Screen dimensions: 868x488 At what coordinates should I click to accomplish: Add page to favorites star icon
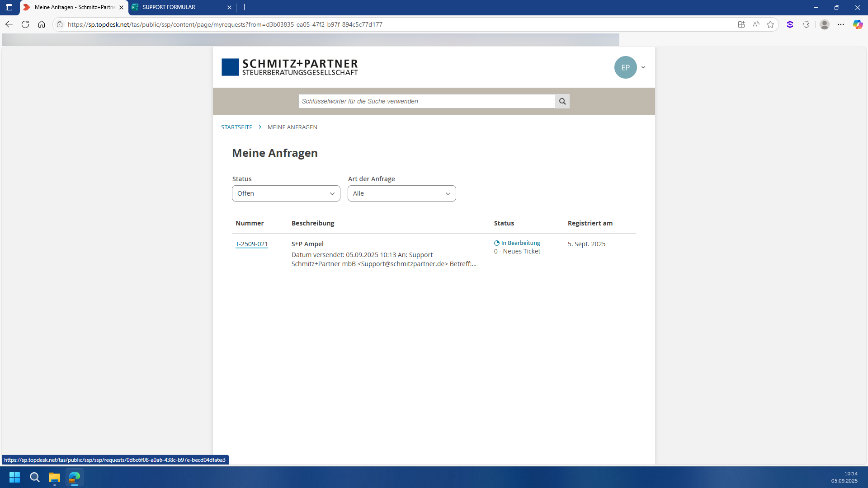tap(770, 24)
